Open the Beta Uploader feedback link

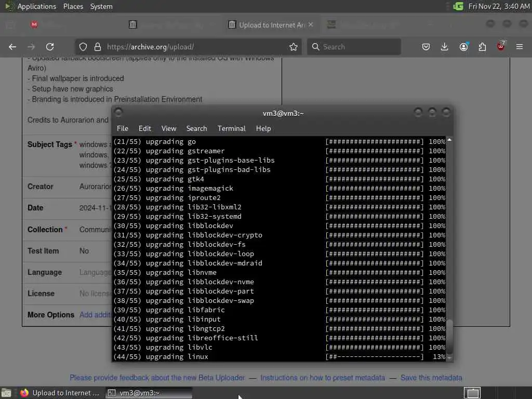click(157, 378)
